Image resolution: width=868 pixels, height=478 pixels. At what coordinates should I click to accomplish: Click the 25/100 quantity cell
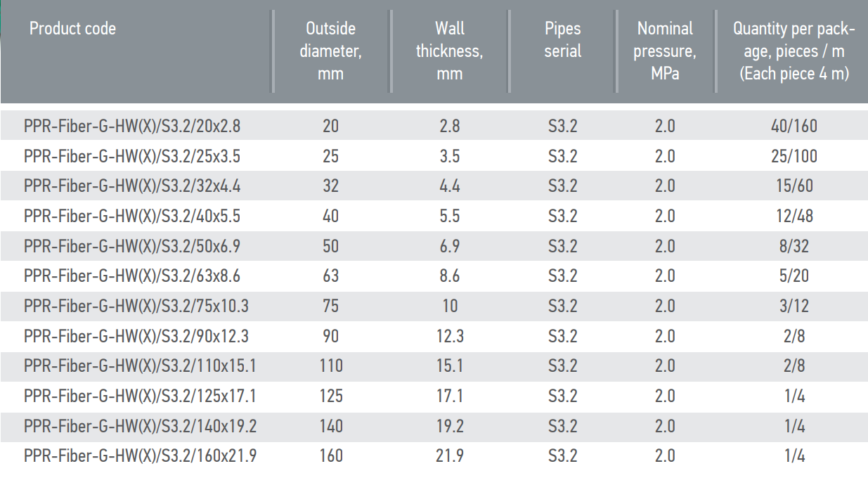pyautogui.click(x=794, y=156)
